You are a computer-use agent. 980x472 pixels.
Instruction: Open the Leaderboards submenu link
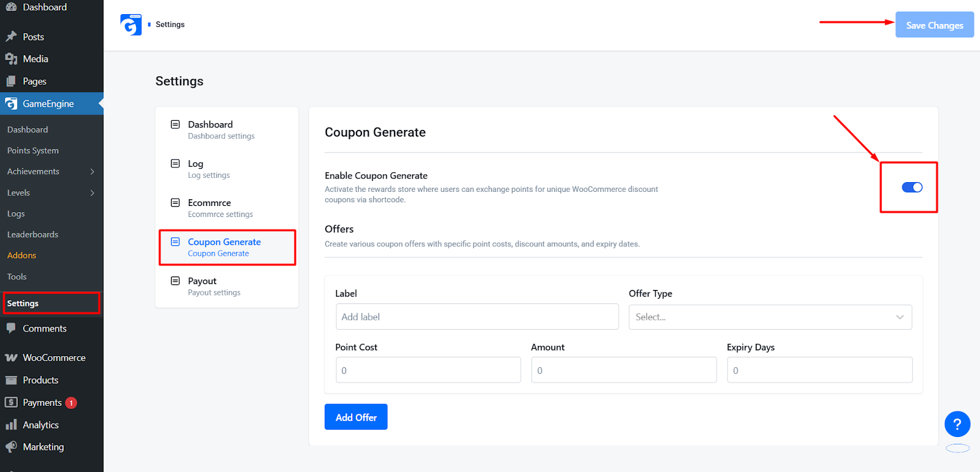pos(33,234)
